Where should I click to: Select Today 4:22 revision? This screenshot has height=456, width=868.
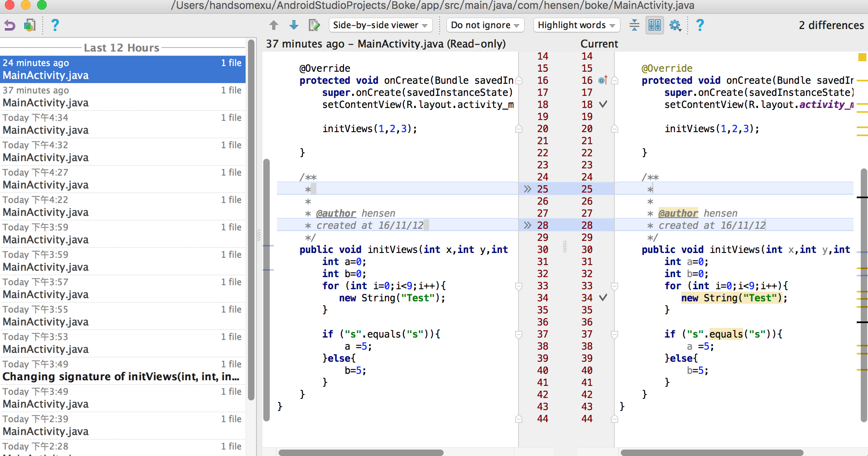[x=122, y=206]
